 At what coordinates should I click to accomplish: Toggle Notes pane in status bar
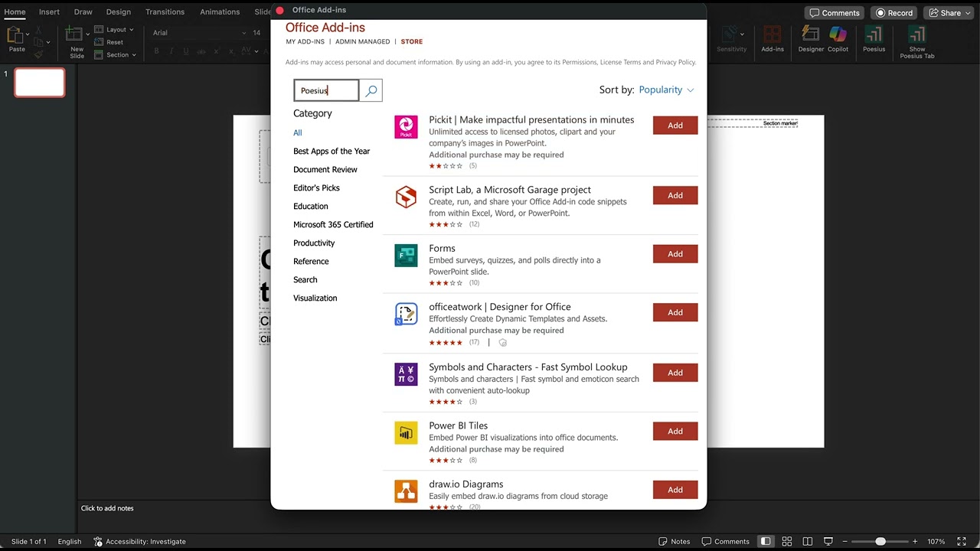[x=675, y=541]
